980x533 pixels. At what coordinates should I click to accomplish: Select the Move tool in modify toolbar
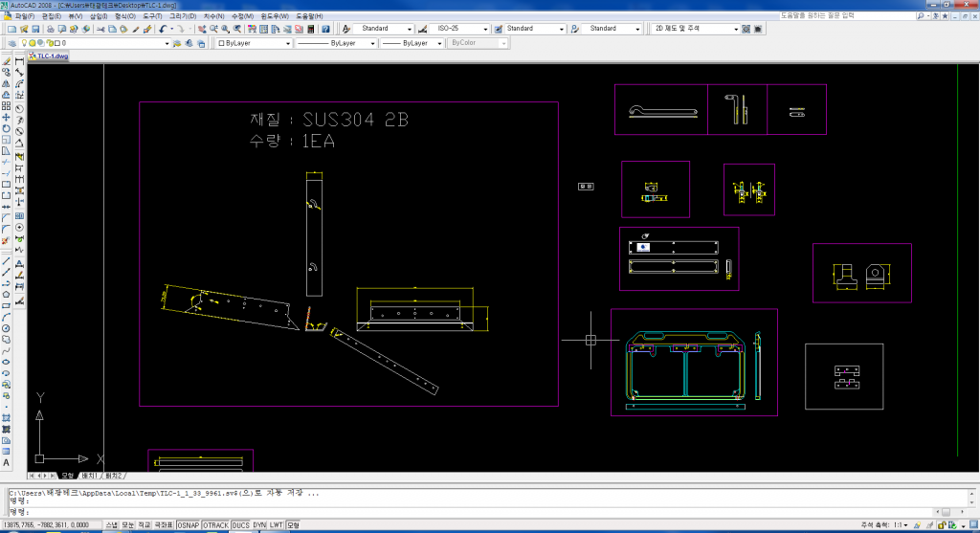pos(7,118)
